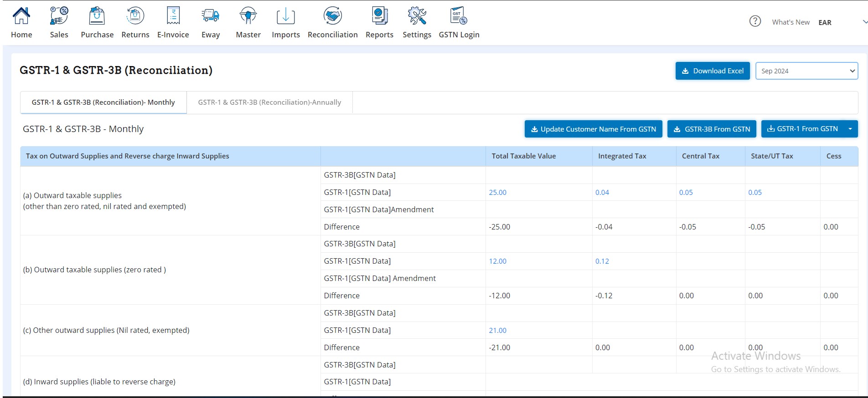Open the Reports module icon

379,16
